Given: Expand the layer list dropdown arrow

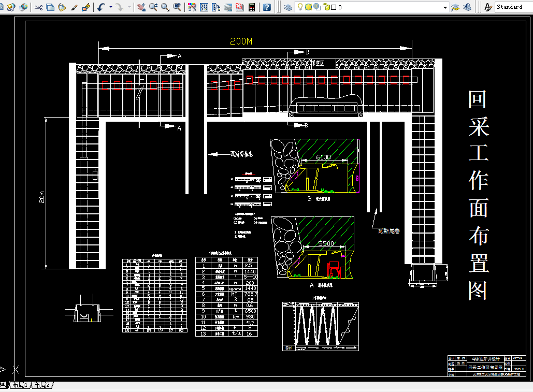Looking at the screenshot, I should (x=445, y=7).
